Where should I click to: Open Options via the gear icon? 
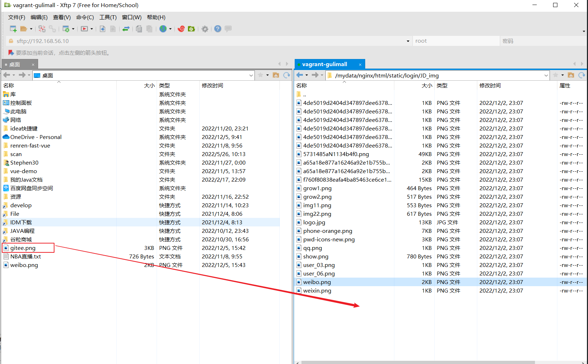click(x=205, y=29)
